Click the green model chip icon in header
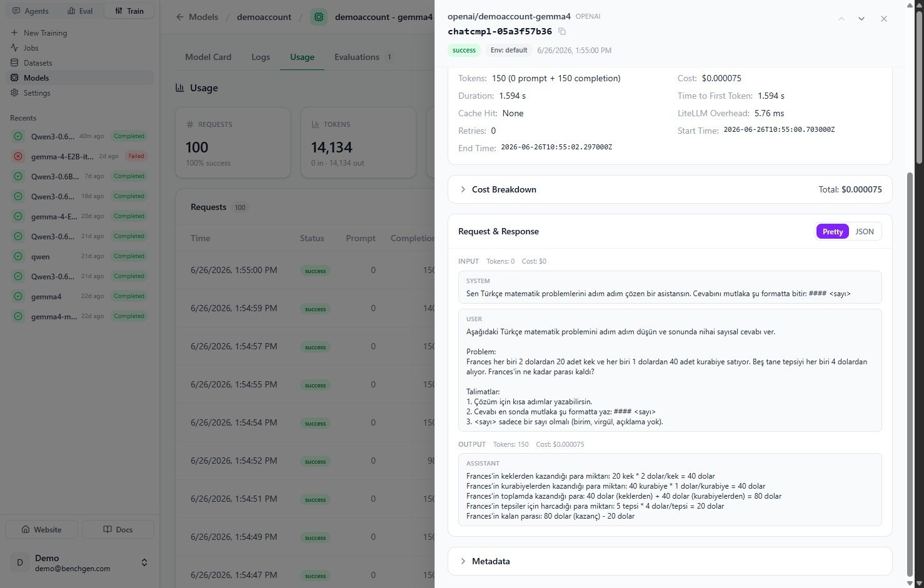 [x=319, y=17]
